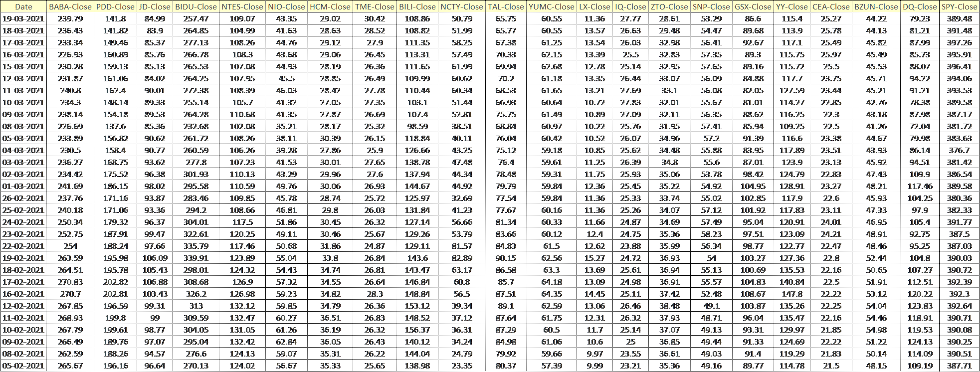Select the NCTY-Close column header

coord(462,6)
